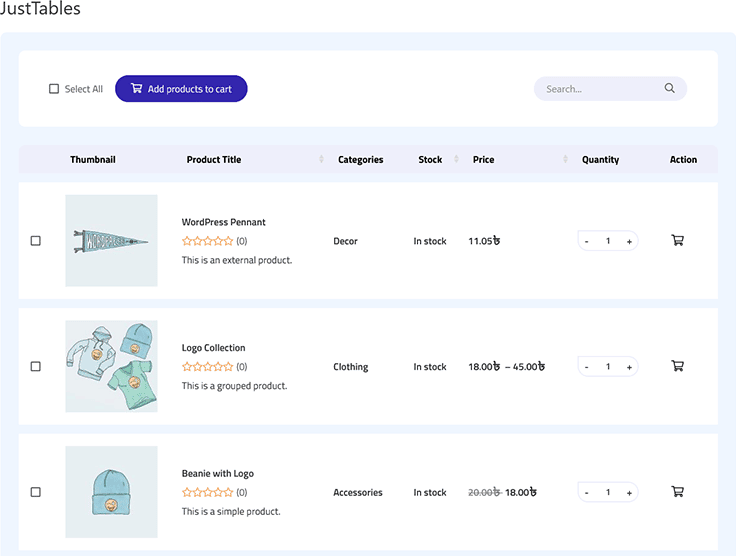Decrease quantity for Beanie with Logo

(587, 493)
